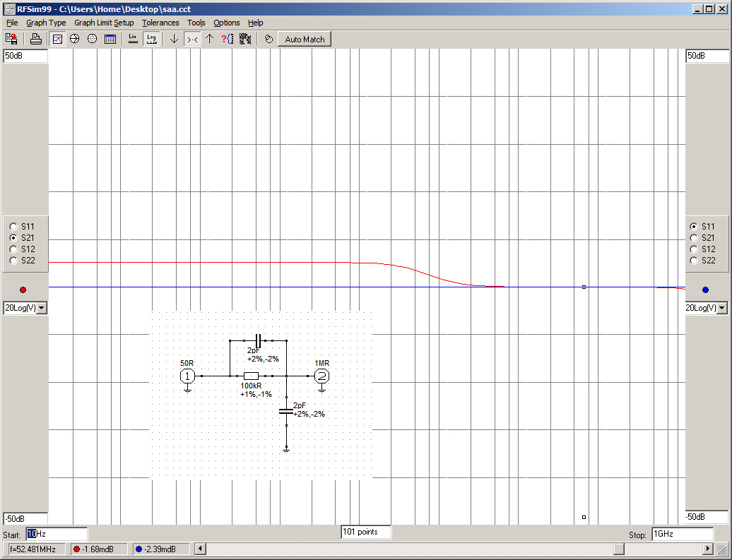This screenshot has width=732, height=560.
Task: Open the Graph Limit Setup menu
Action: pos(104,23)
